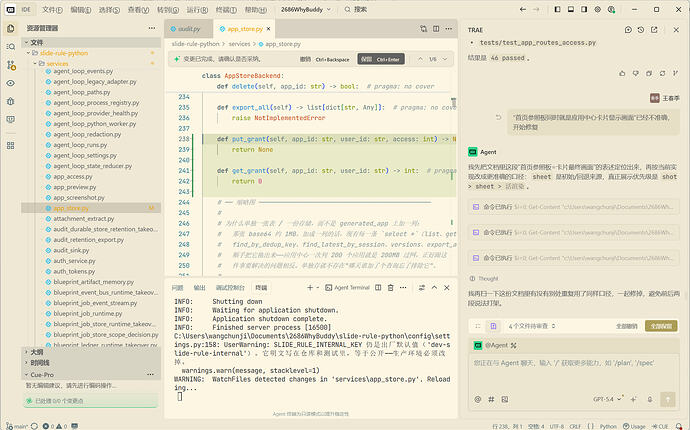Click the settings gear icon in title bar
Viewport: 690px width, 430px height.
(598, 9)
